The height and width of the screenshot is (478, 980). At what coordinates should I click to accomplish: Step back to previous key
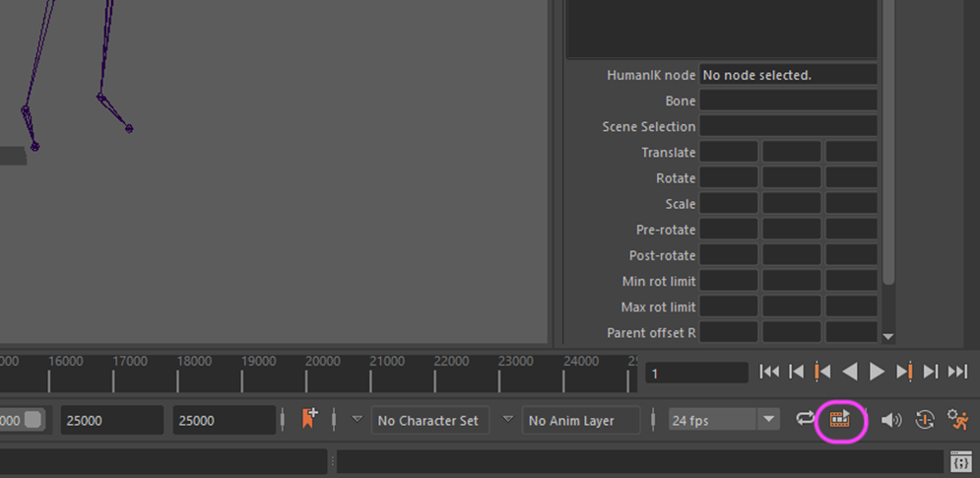pos(822,372)
